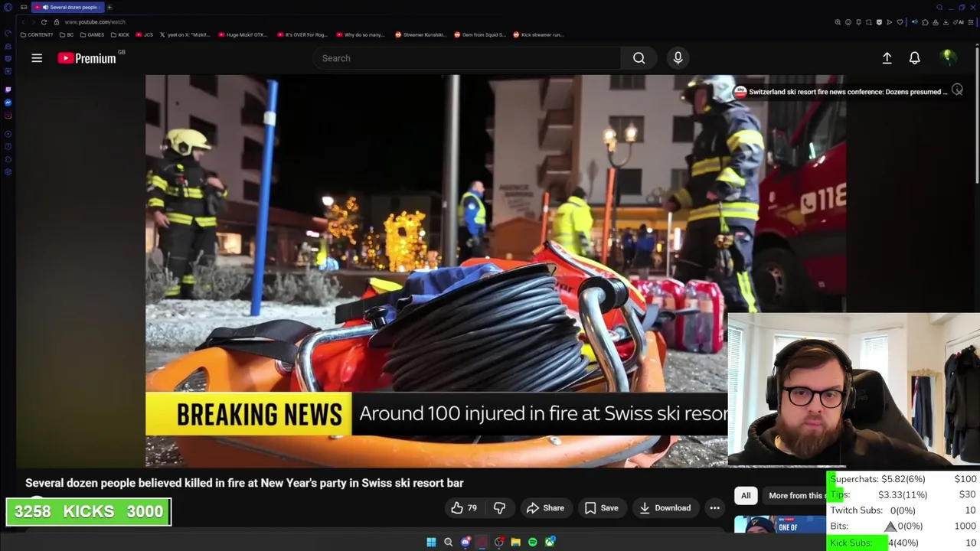Screen dimensions: 980x551
Task: Open the CONTENT? bookmarks folder
Action: point(37,34)
